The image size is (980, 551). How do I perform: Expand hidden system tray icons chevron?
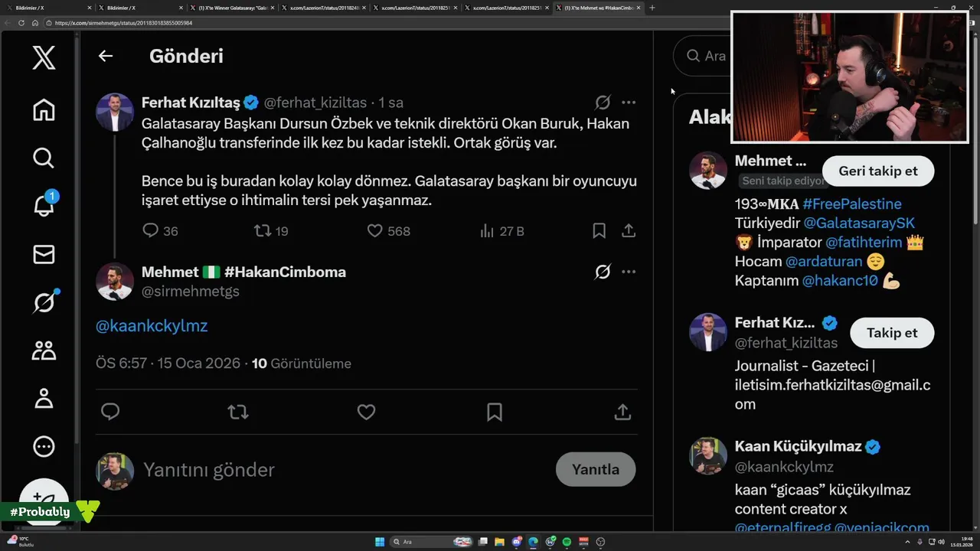click(908, 542)
